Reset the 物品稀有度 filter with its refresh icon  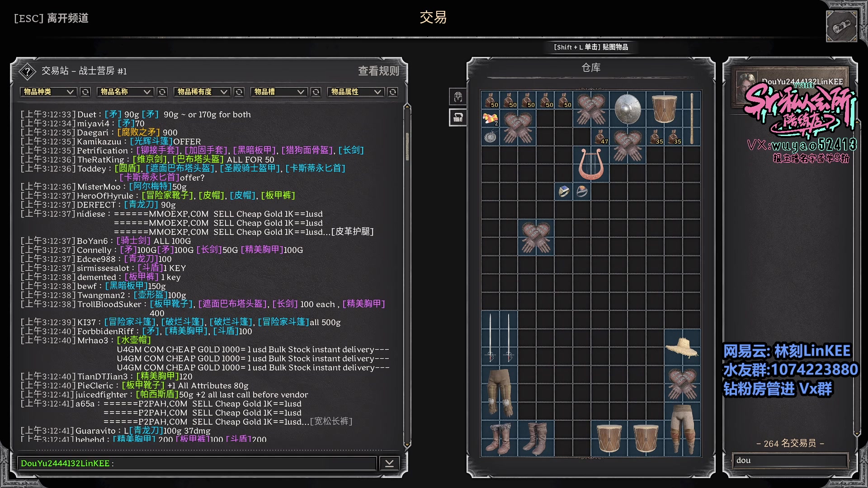pos(239,92)
